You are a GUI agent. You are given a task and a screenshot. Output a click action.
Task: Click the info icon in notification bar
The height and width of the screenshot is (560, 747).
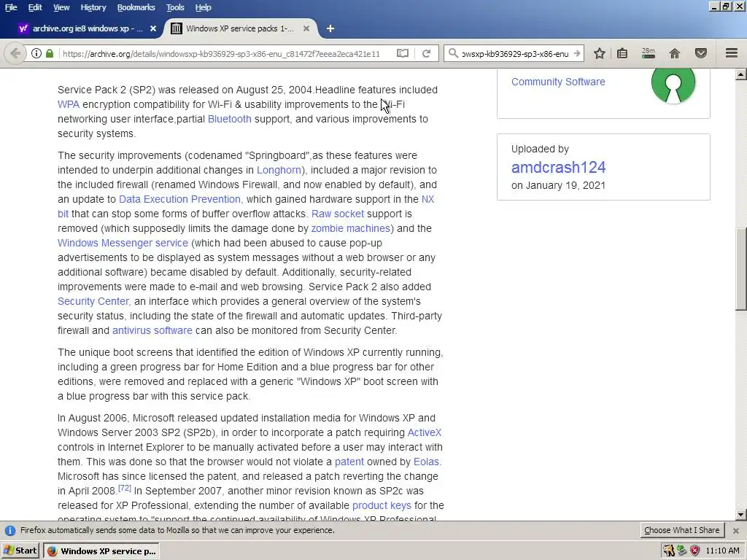point(10,531)
